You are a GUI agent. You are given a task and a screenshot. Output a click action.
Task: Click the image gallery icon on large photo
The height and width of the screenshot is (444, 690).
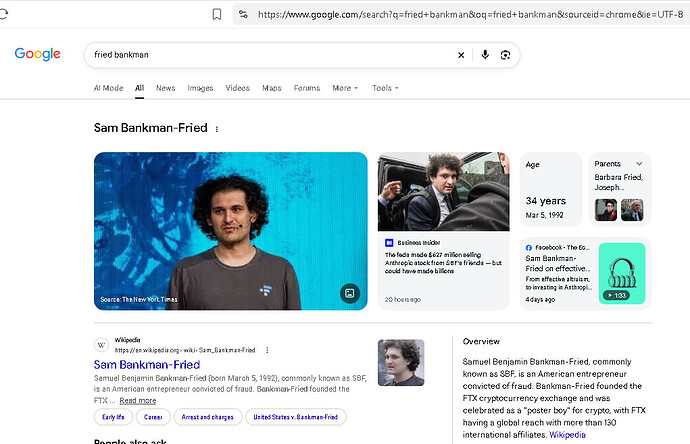click(x=350, y=294)
